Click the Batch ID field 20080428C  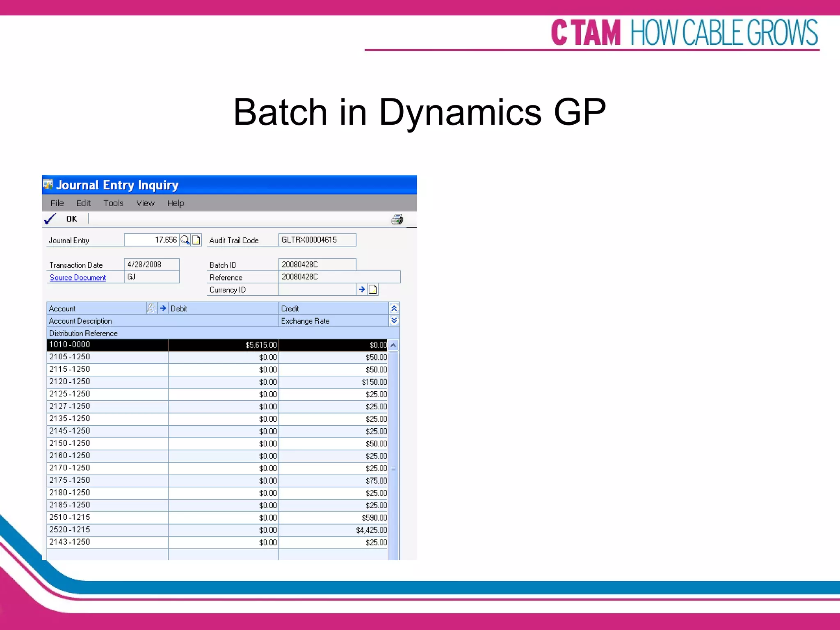317,265
